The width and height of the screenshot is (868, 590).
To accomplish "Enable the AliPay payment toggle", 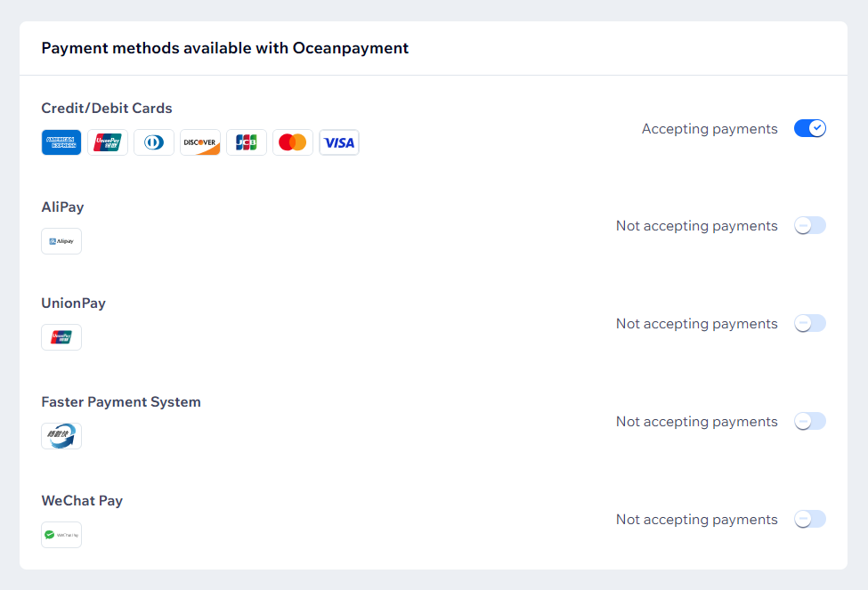I will (810, 226).
